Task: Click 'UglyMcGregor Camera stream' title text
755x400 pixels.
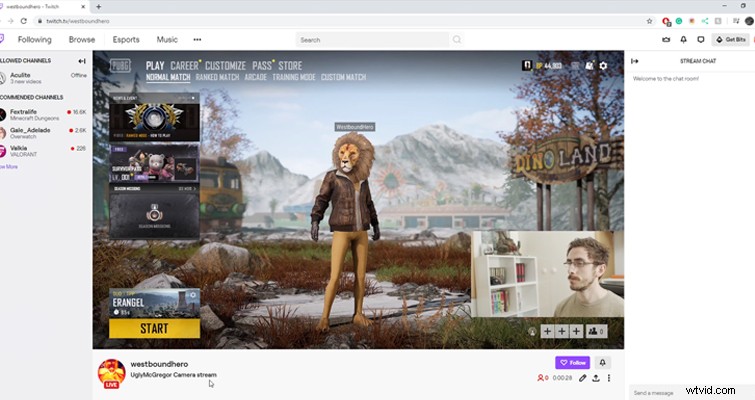Action: click(173, 374)
